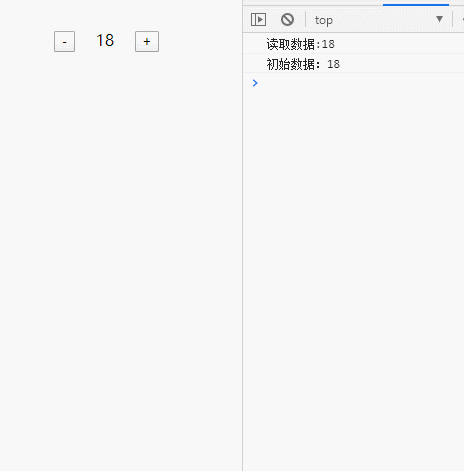The width and height of the screenshot is (464, 471).
Task: Expand the context dropdown triangle arrow
Action: [439, 19]
